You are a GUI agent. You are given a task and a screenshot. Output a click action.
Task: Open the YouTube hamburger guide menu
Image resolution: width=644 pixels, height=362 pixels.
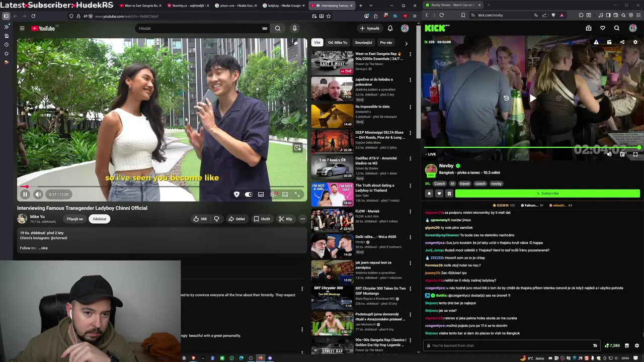(x=22, y=28)
